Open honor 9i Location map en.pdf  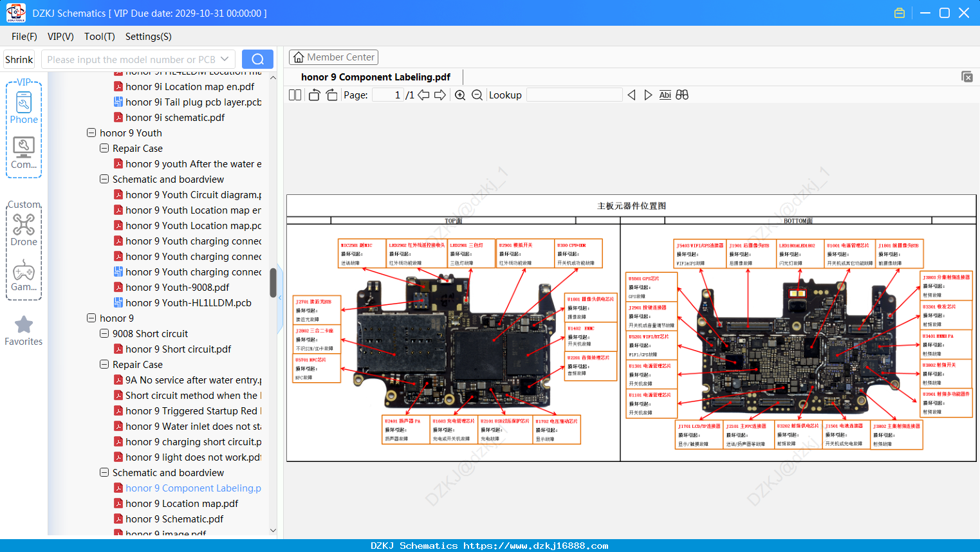pyautogui.click(x=190, y=86)
